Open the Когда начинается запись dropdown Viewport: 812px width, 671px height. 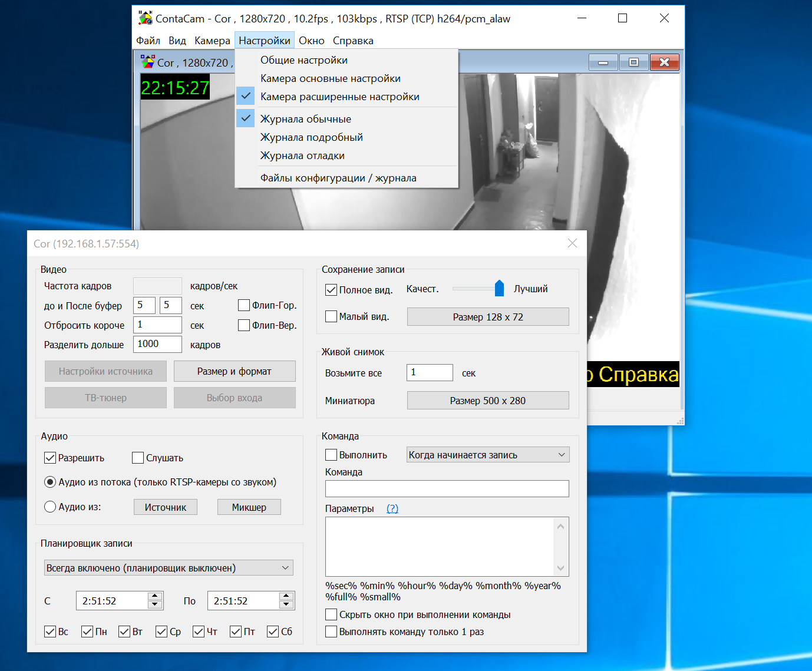coord(488,455)
